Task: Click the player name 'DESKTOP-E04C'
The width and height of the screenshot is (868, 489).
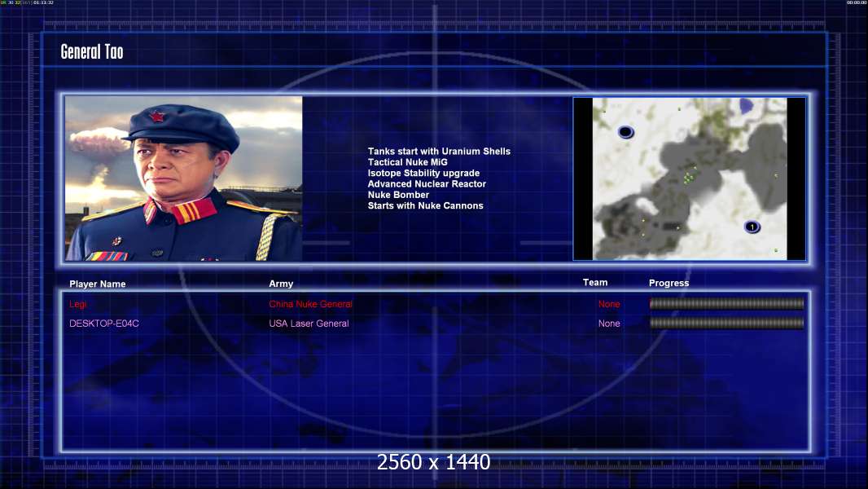Action: pos(104,324)
